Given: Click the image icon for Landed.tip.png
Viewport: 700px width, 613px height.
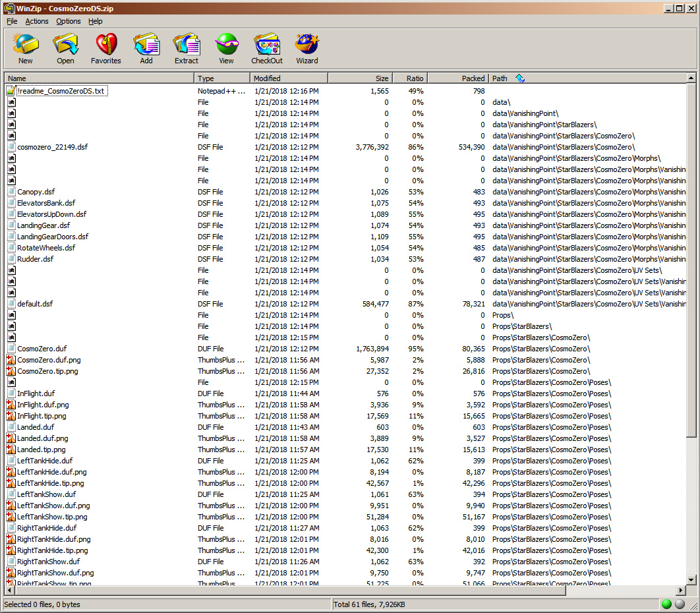Looking at the screenshot, I should 11,450.
